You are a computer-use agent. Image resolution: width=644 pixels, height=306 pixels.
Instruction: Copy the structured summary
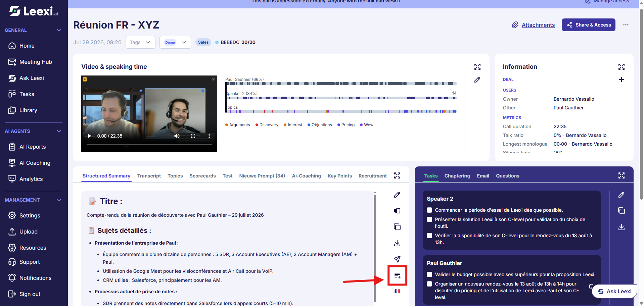397,227
